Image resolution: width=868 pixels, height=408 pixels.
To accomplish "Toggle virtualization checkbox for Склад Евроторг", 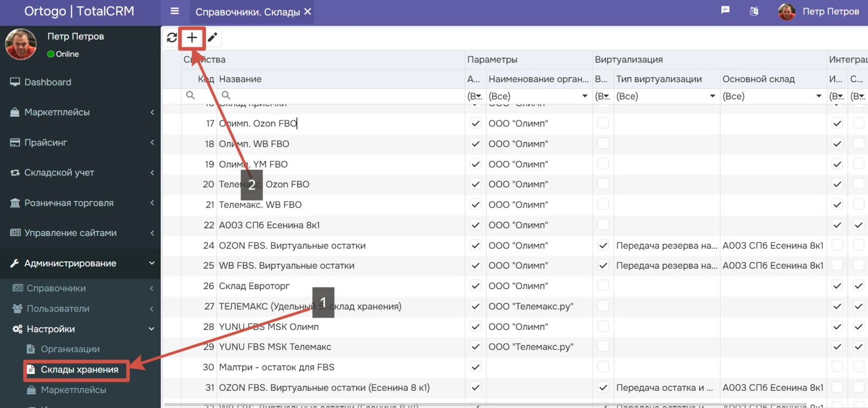I will [x=603, y=286].
